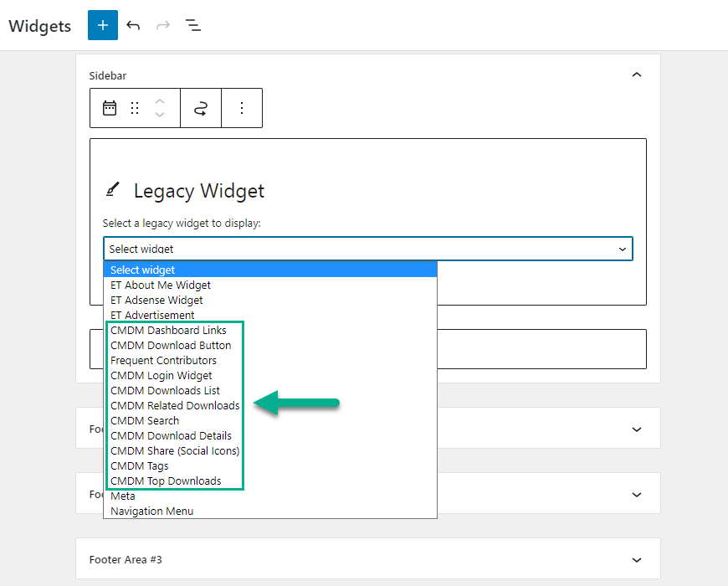Choose ET Advertisement from the list
Viewport: 728px width, 586px height.
[270, 316]
